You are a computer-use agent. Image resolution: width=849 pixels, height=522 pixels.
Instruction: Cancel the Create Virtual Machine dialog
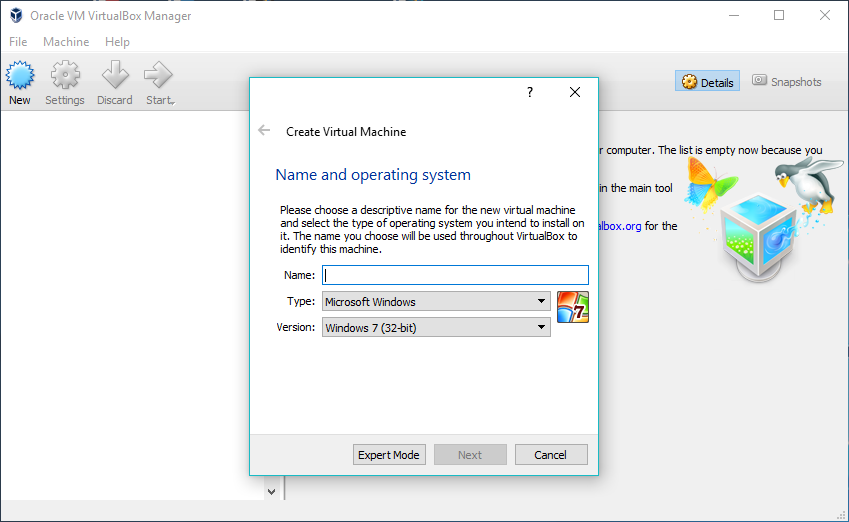[x=550, y=455]
